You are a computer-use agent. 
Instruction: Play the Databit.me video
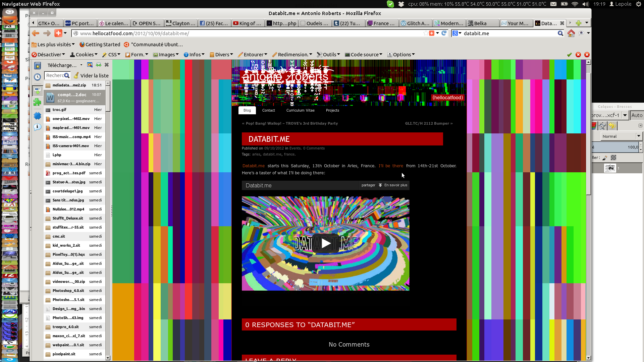tap(325, 243)
